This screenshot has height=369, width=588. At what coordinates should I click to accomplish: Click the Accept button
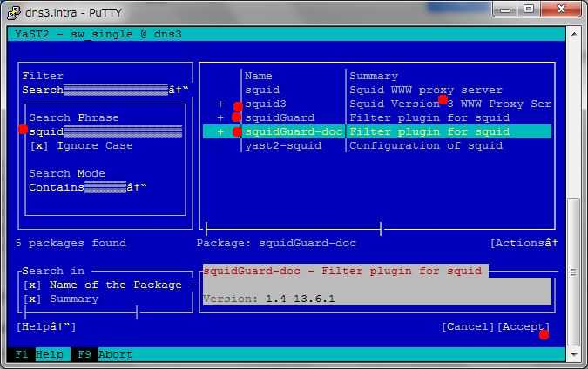[x=524, y=326]
